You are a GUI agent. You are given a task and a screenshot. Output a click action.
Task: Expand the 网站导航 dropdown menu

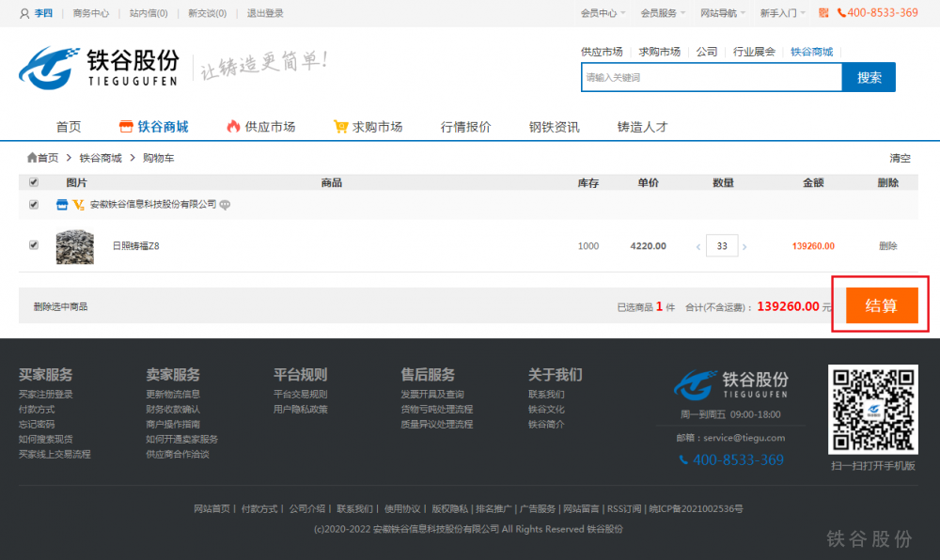(x=723, y=13)
